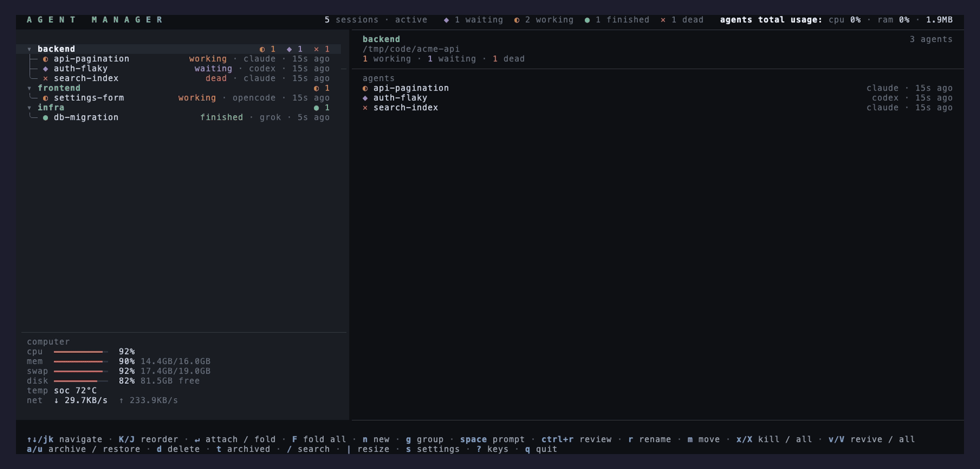Click the dead cross icon in header
This screenshot has height=469, width=980.
coord(663,20)
